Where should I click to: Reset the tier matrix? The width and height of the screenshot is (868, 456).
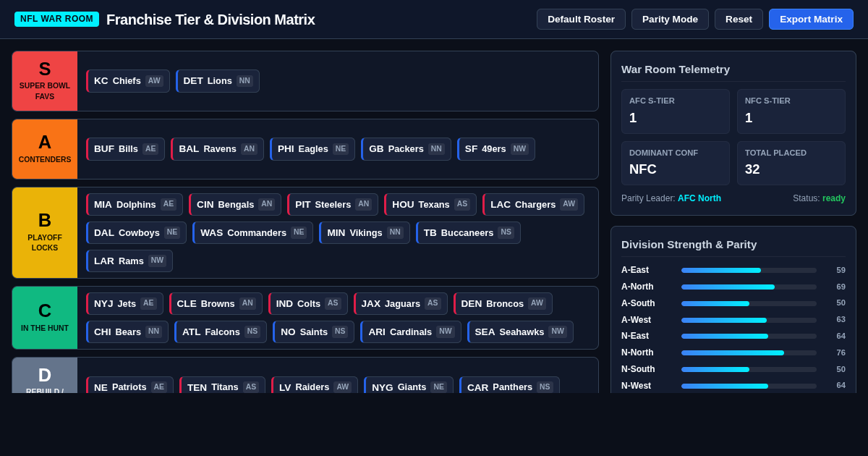pos(739,20)
